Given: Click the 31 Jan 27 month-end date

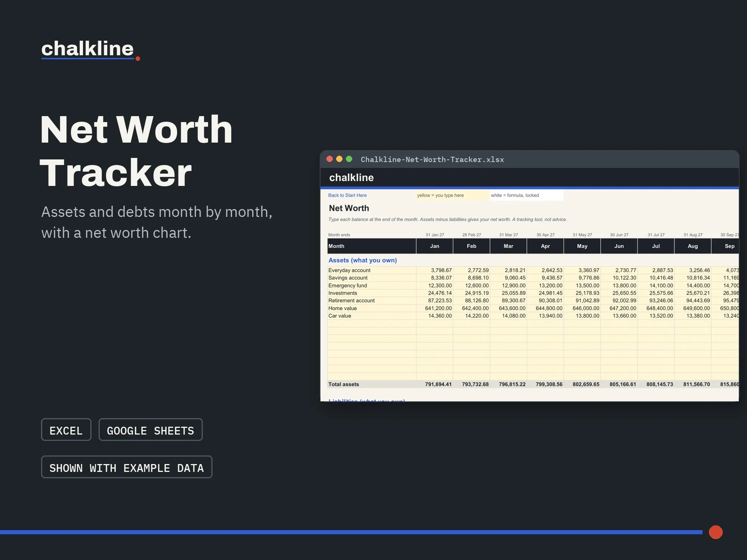Looking at the screenshot, I should 435,235.
